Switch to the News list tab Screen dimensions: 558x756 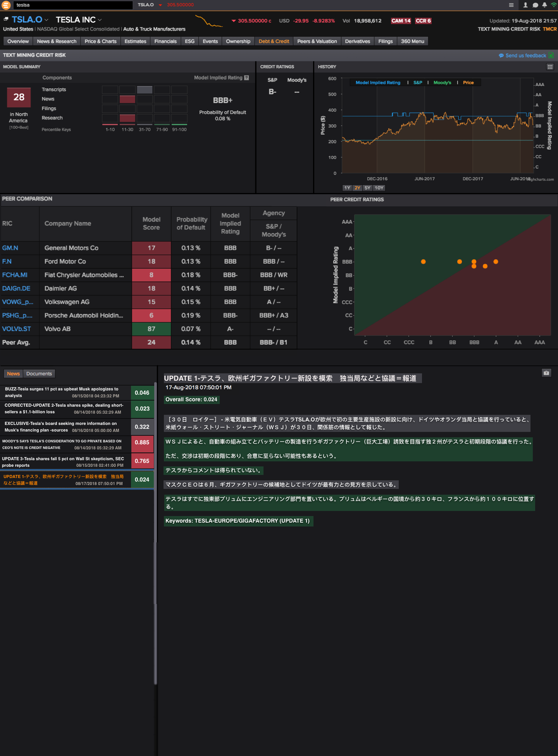[13, 374]
